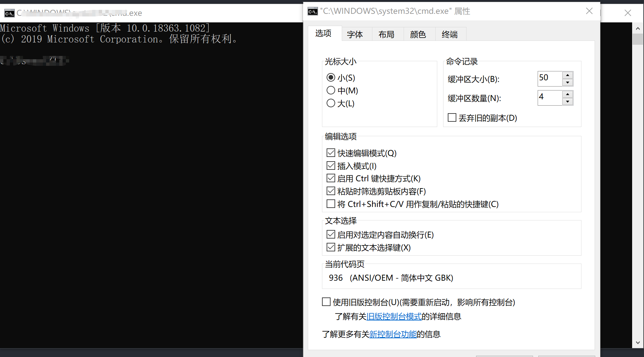Select the 选项 tab
The width and height of the screenshot is (644, 357).
323,33
